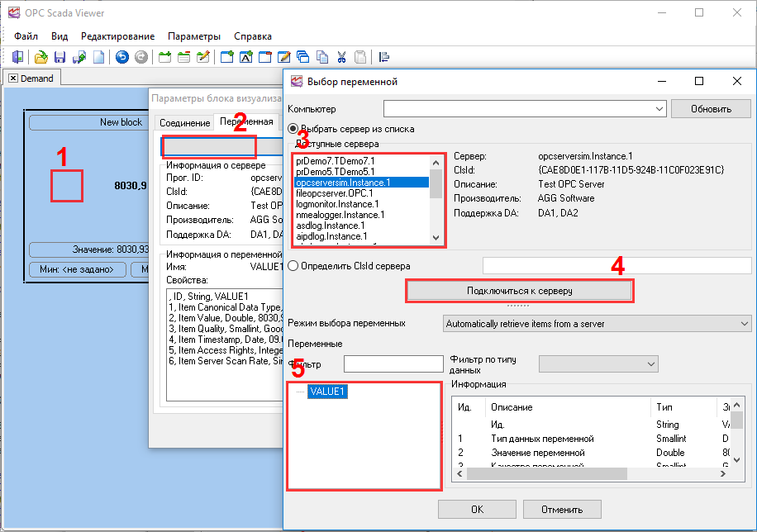Switch to the Соединение tab
Image resolution: width=757 pixels, height=532 pixels.
point(184,122)
